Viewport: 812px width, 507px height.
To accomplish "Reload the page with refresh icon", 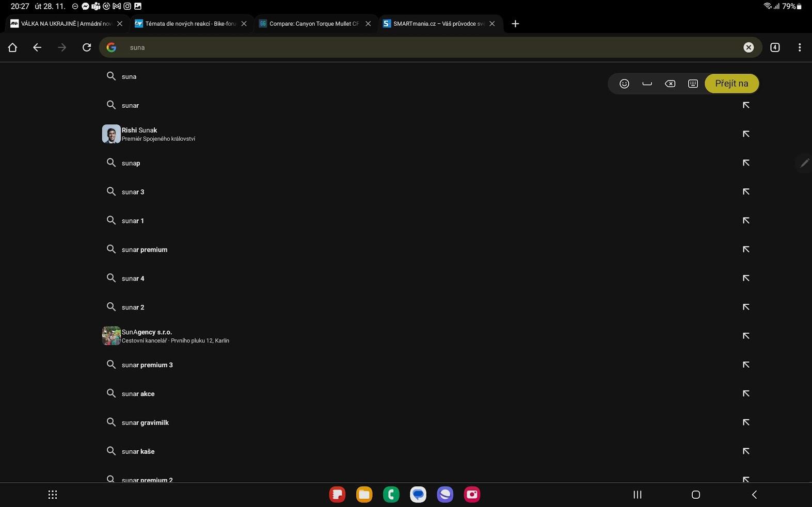I will 87,47.
